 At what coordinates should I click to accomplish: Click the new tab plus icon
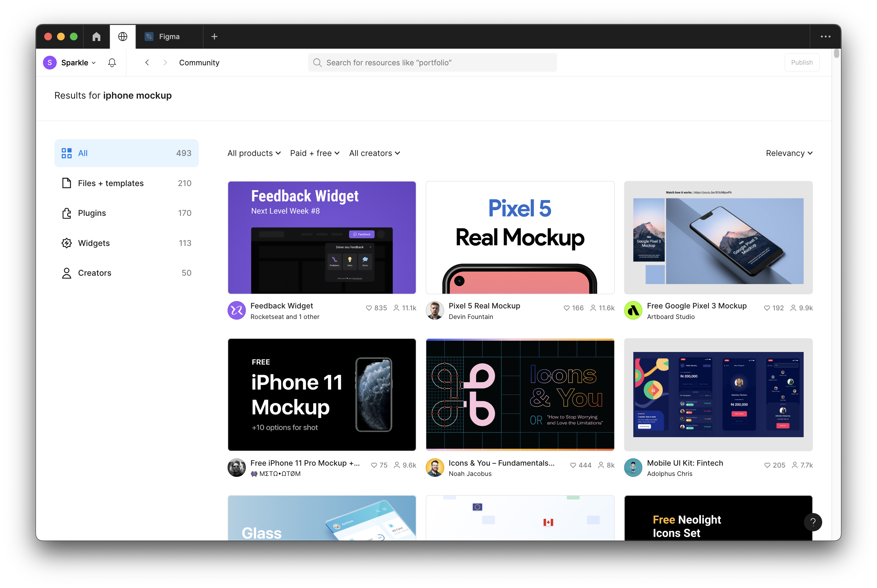pyautogui.click(x=214, y=37)
